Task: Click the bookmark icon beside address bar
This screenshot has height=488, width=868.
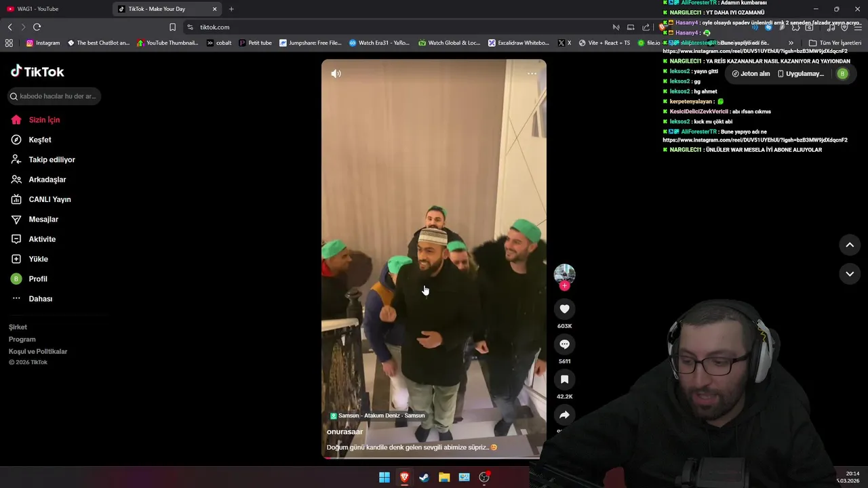Action: pos(172,27)
